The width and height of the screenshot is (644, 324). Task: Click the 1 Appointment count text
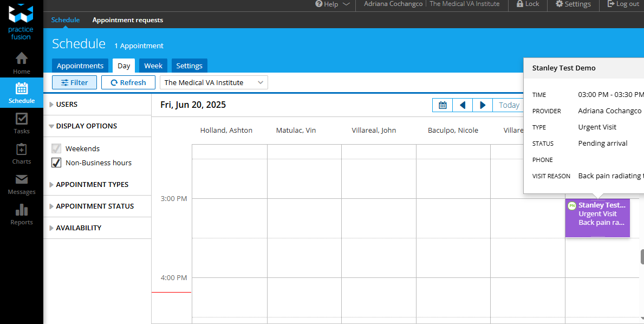pos(139,46)
